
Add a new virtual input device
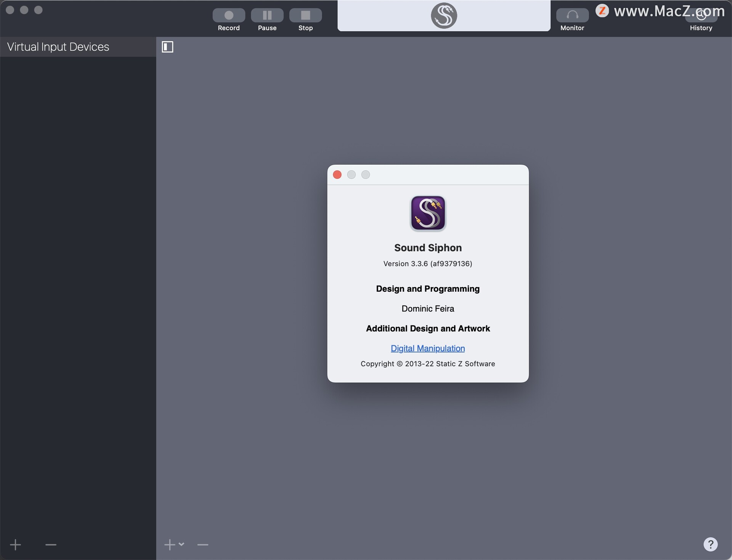(15, 544)
